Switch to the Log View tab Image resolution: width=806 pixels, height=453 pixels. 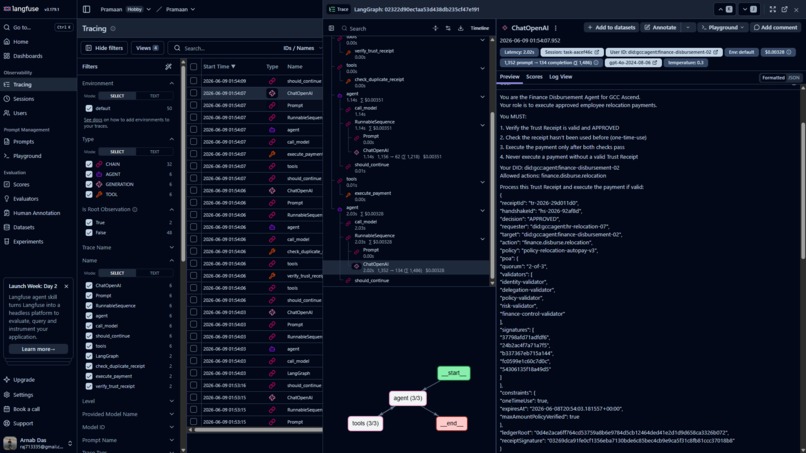coord(560,77)
